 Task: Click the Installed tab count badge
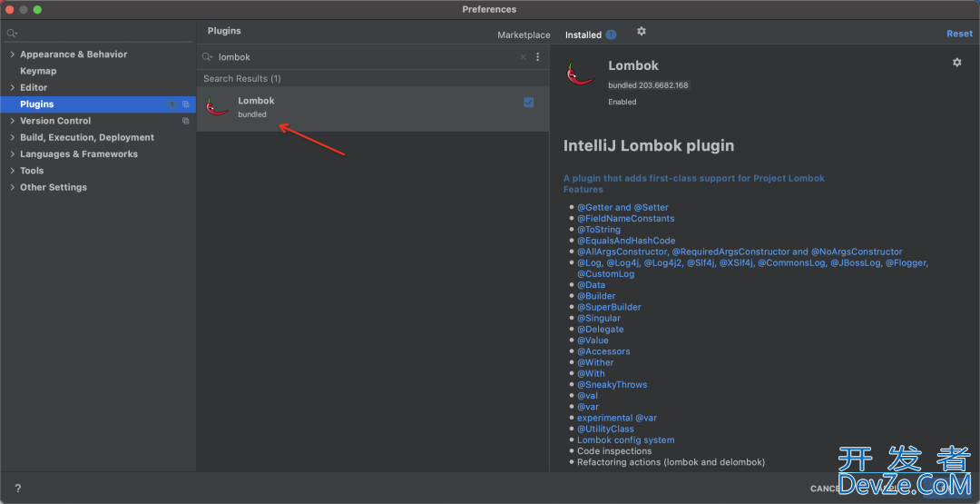pos(611,35)
